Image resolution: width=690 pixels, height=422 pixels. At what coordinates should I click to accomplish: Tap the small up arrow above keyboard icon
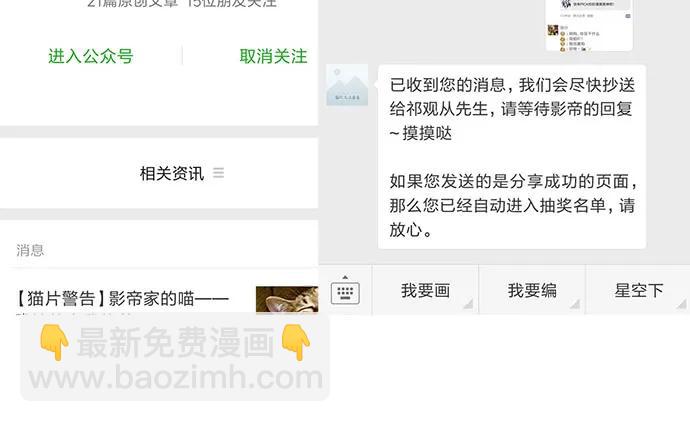pos(345,277)
